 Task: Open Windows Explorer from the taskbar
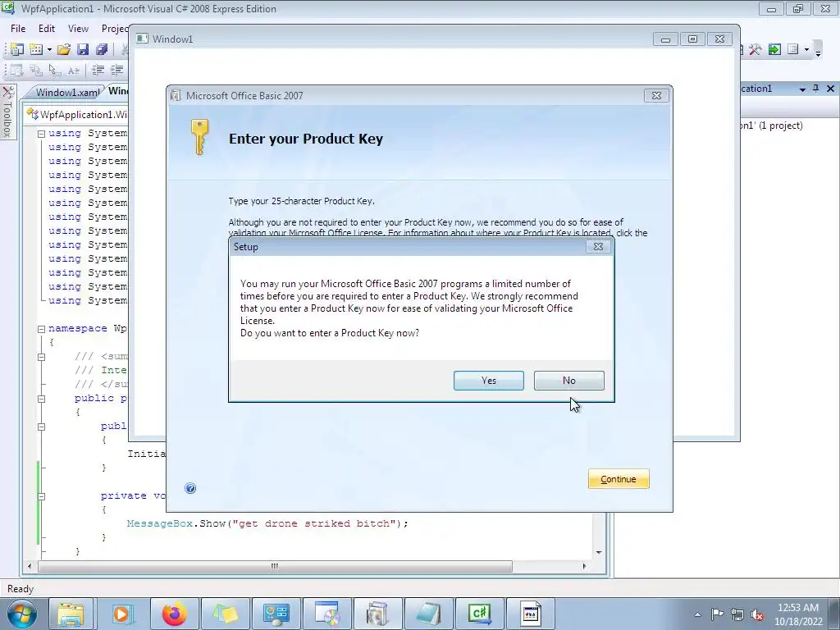71,614
